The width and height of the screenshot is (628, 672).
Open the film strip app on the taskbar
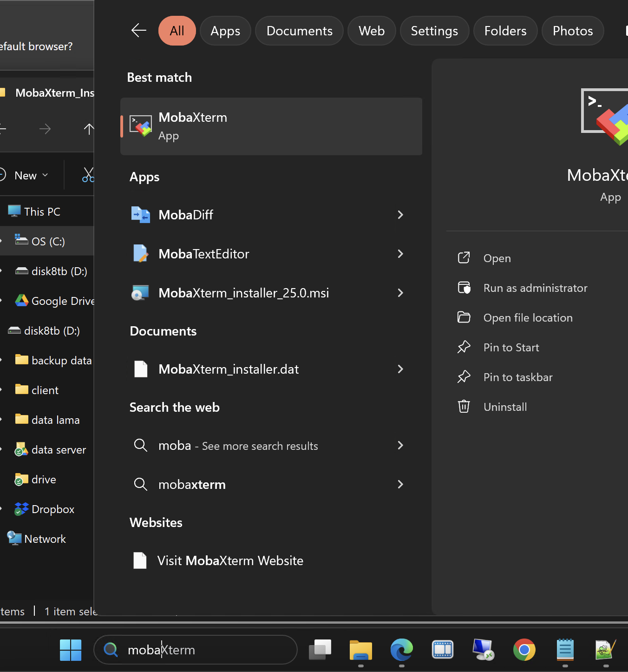click(443, 650)
